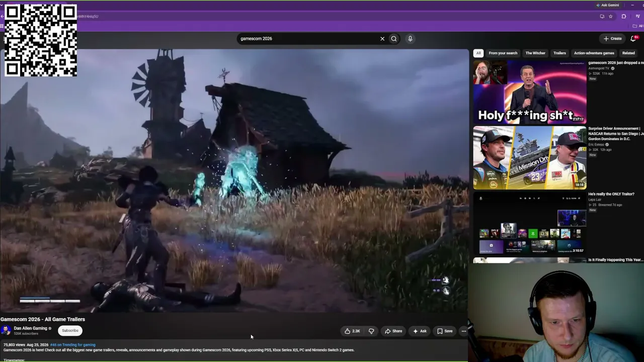Open the Ask AI button
Screen dimensions: 644x362
420,331
